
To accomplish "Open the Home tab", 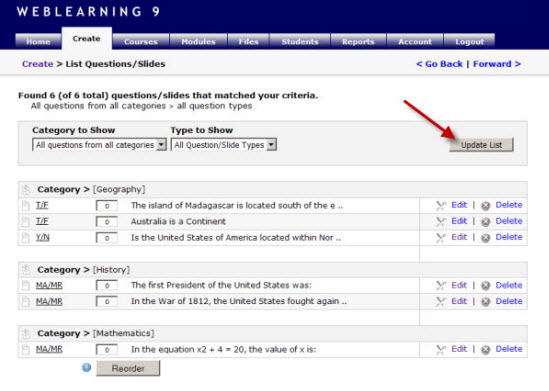I will pos(38,41).
